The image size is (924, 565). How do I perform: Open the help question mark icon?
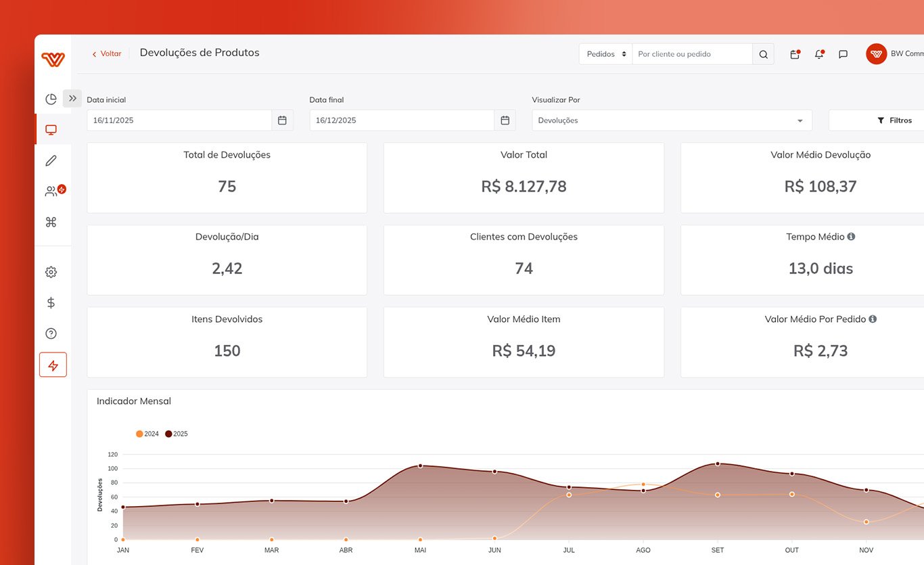coord(51,334)
